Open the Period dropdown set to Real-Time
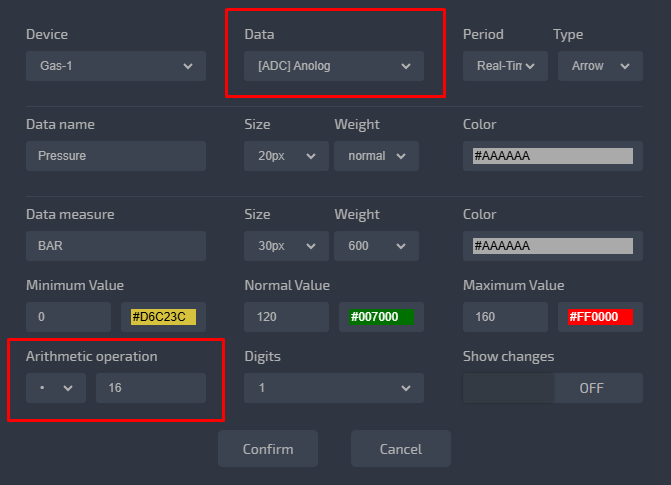The width and height of the screenshot is (671, 485). coord(505,66)
